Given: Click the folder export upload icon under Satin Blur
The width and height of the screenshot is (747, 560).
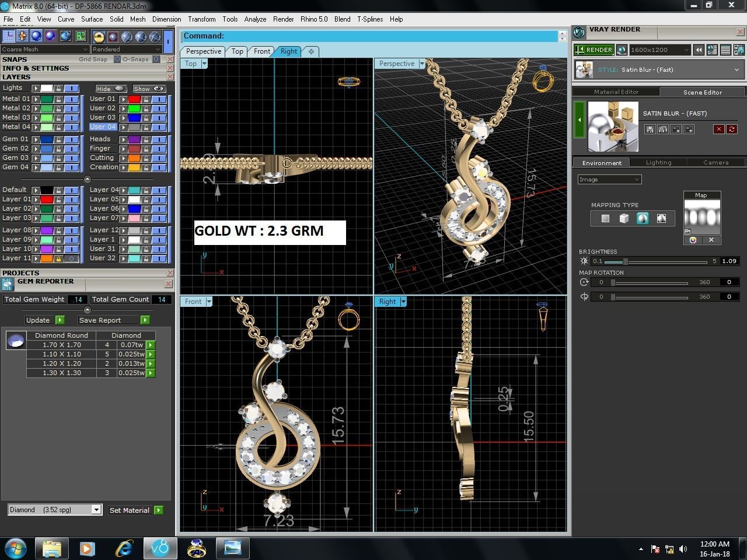Looking at the screenshot, I should click(x=689, y=129).
